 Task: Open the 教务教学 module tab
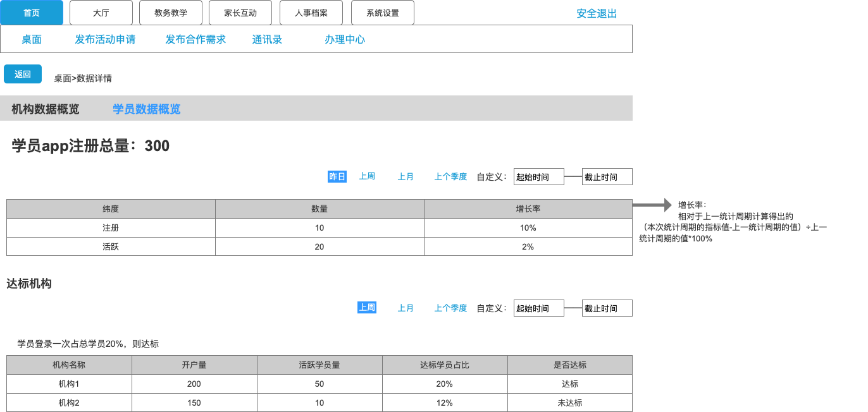pyautogui.click(x=171, y=13)
